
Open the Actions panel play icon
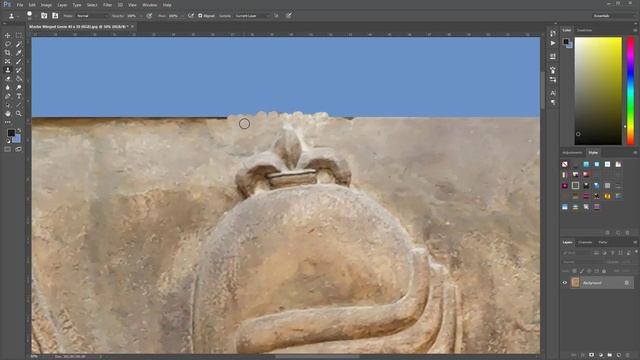point(553,43)
